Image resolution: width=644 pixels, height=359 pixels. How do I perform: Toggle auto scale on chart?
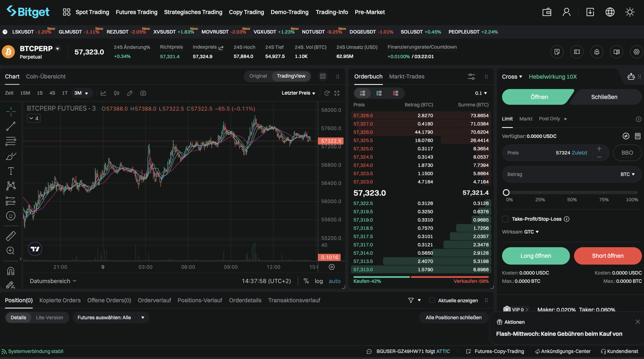click(334, 281)
